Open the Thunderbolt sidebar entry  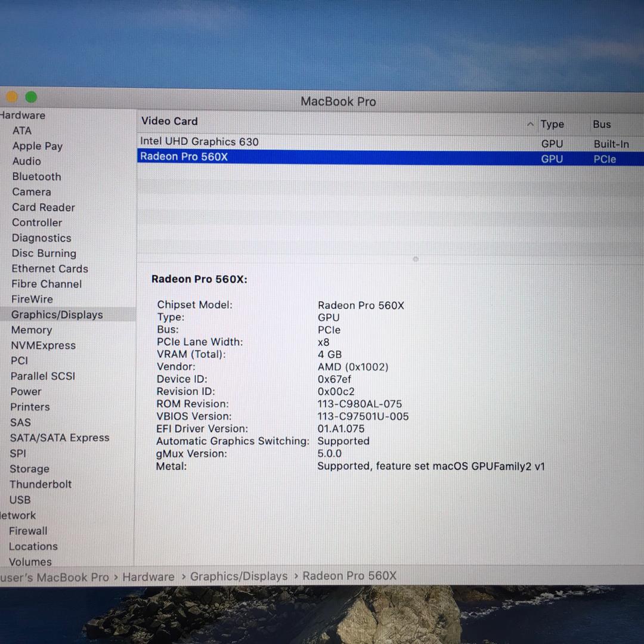click(41, 484)
